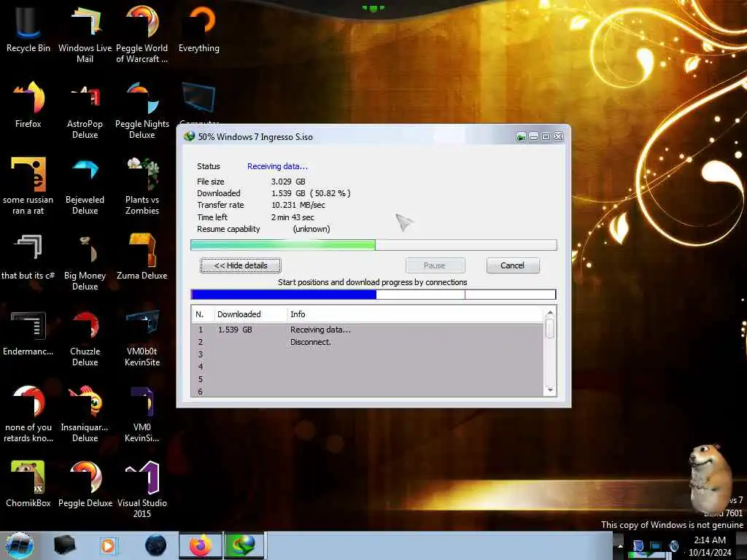Viewport: 747px width, 560px height.
Task: Select Zuma Deluxe desktop icon
Action: 142,256
